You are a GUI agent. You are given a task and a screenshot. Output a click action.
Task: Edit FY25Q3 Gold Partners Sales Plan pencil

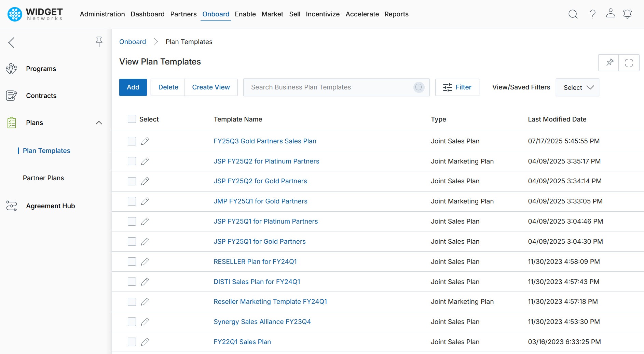tap(145, 141)
